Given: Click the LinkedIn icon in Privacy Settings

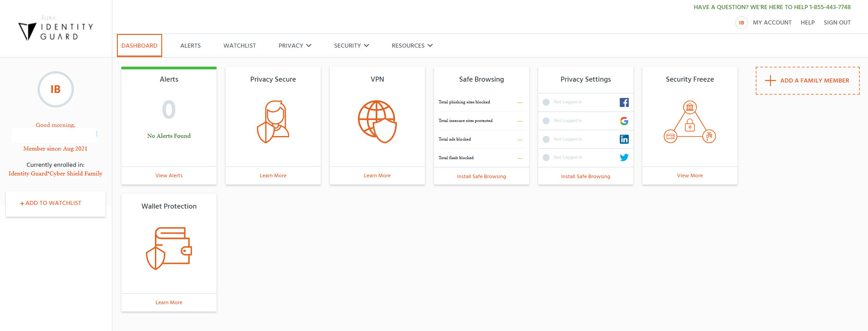Looking at the screenshot, I should (x=624, y=139).
